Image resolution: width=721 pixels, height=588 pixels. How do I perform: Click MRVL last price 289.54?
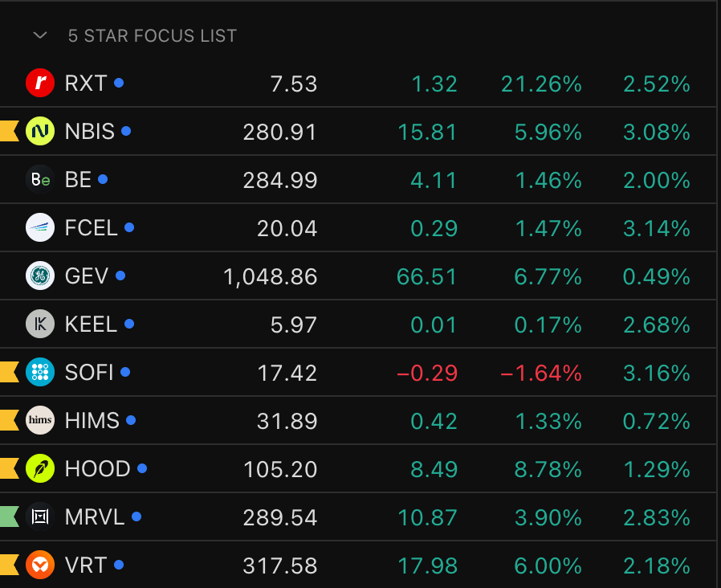pos(280,517)
